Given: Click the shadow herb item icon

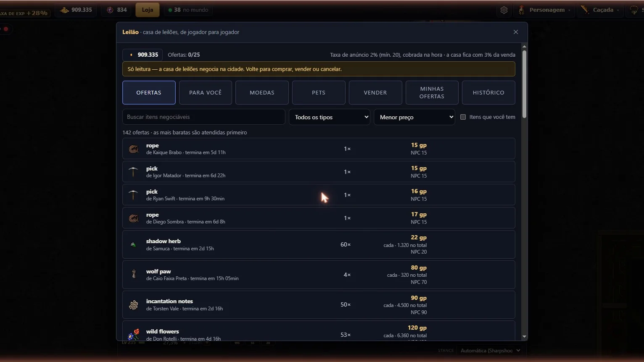Looking at the screenshot, I should click(x=133, y=244).
